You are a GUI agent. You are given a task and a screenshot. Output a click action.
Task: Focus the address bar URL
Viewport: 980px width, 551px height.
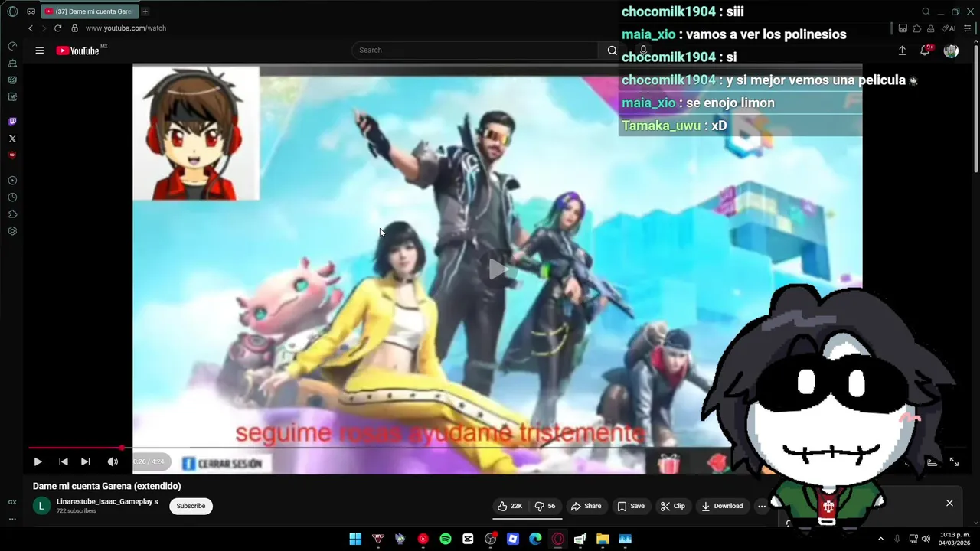pos(126,28)
